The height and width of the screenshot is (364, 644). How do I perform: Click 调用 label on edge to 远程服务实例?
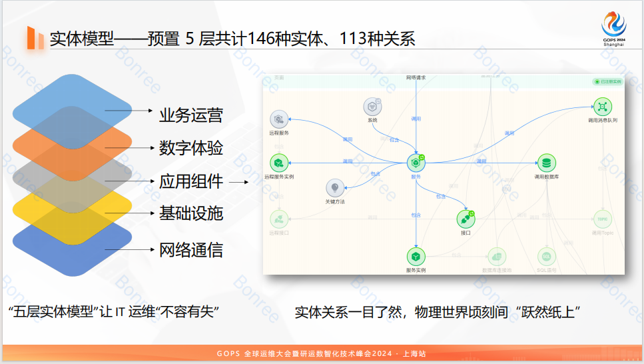[x=348, y=161]
